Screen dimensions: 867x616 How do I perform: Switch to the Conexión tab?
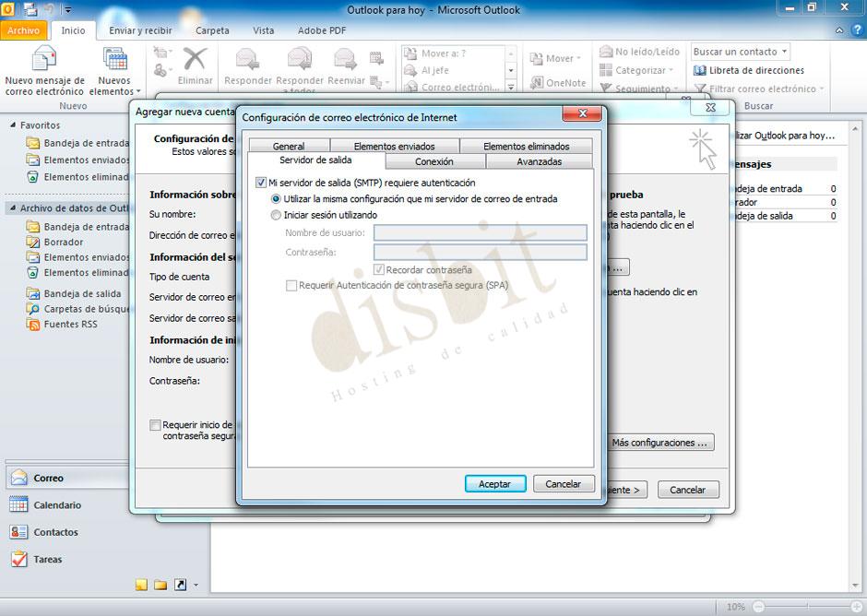[434, 160]
